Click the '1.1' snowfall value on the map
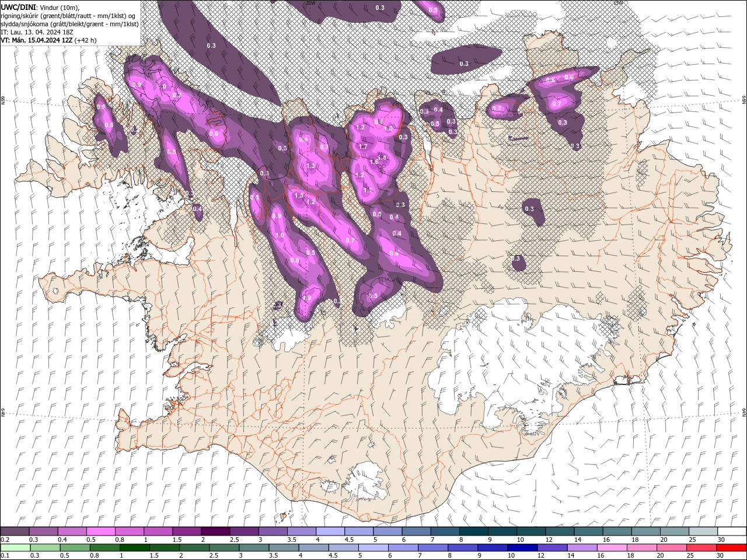747x560 pixels. coord(368,190)
